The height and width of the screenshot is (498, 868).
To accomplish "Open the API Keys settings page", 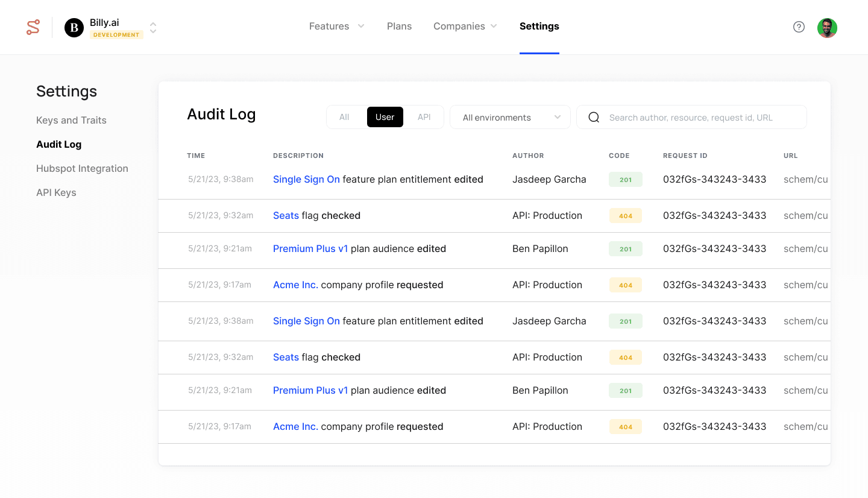I will (x=56, y=193).
